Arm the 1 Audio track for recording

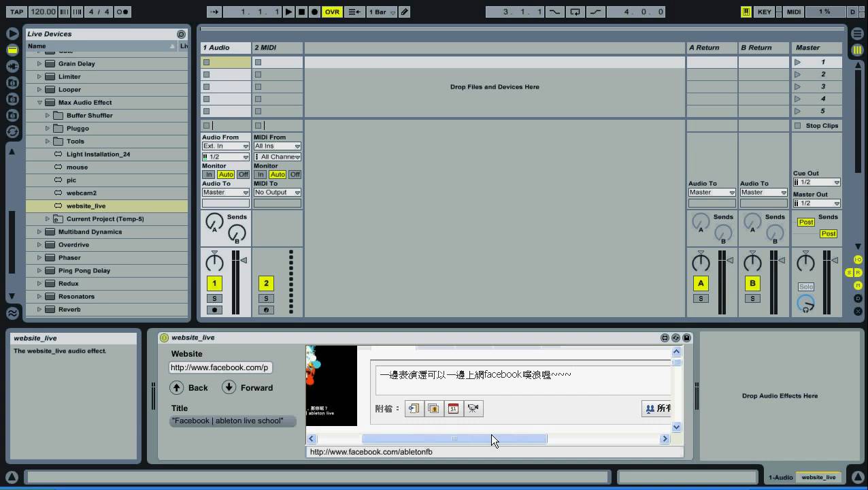pos(214,310)
